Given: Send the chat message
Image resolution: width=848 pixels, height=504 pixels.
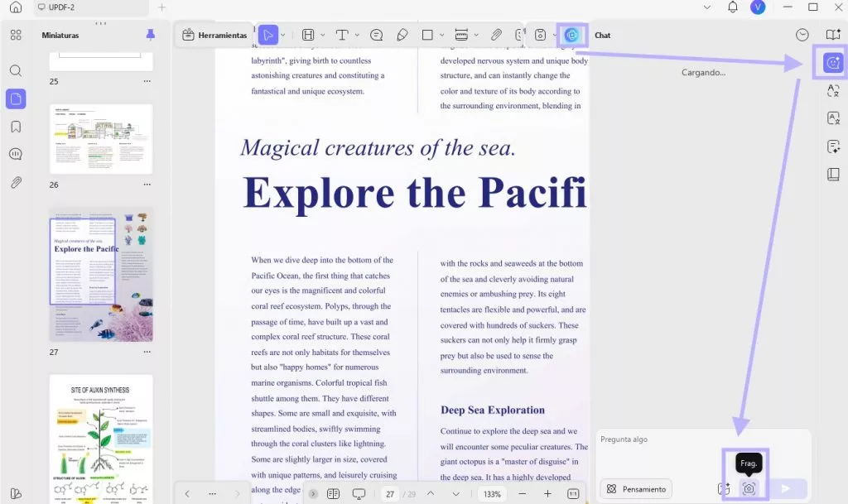Looking at the screenshot, I should 786,489.
